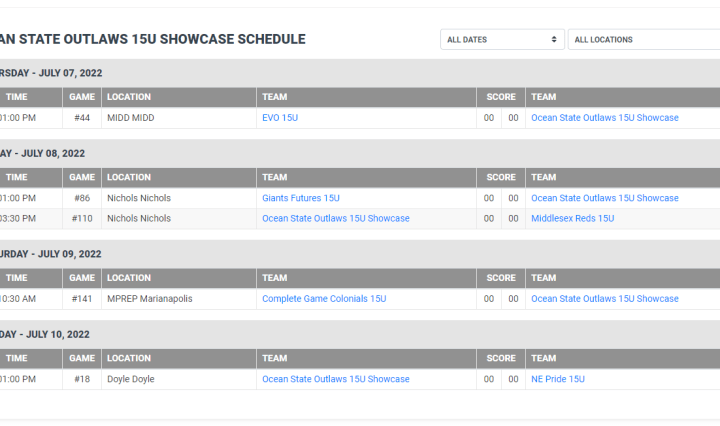Visit the Complete Game Colonials 15U link
Screen dimensions: 720x426
click(x=324, y=299)
